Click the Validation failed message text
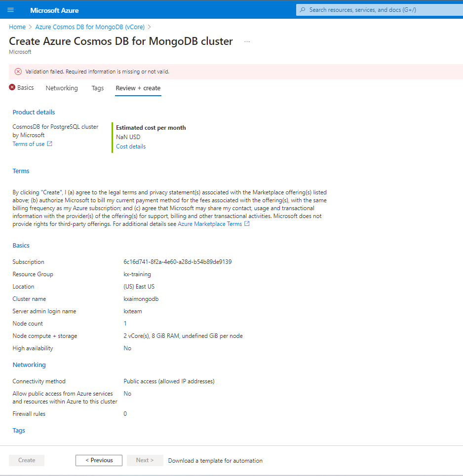This screenshot has height=476, width=463. (97, 72)
